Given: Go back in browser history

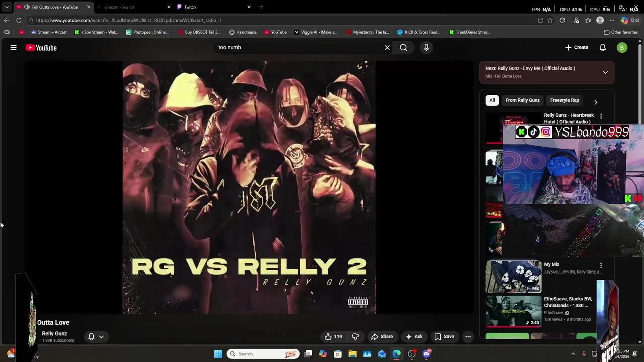Looking at the screenshot, I should click(x=6, y=20).
